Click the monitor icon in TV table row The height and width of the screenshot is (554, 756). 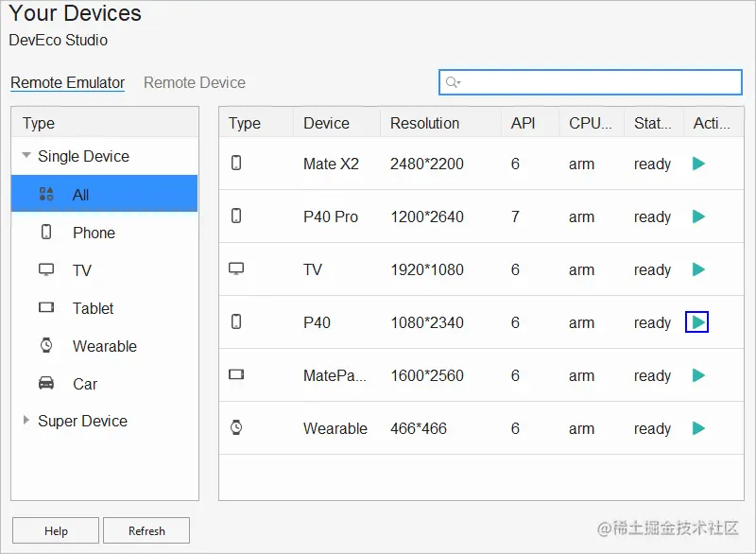tap(236, 268)
